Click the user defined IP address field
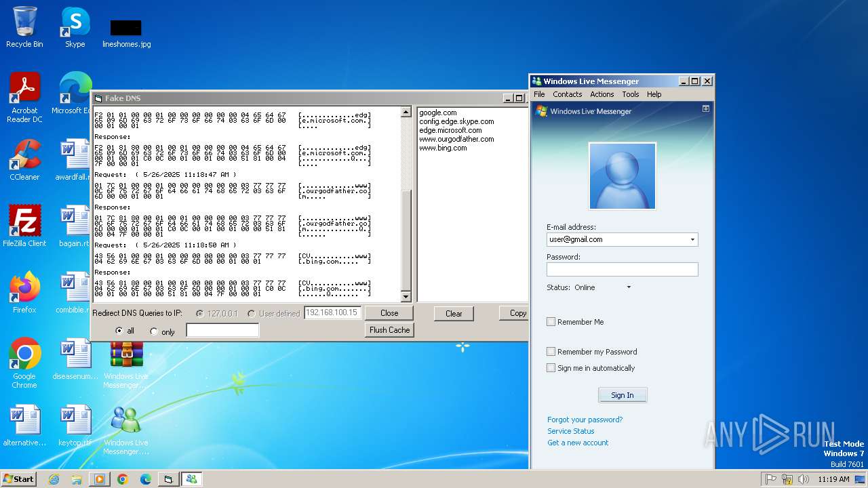Image resolution: width=868 pixels, height=488 pixels. tap(332, 313)
